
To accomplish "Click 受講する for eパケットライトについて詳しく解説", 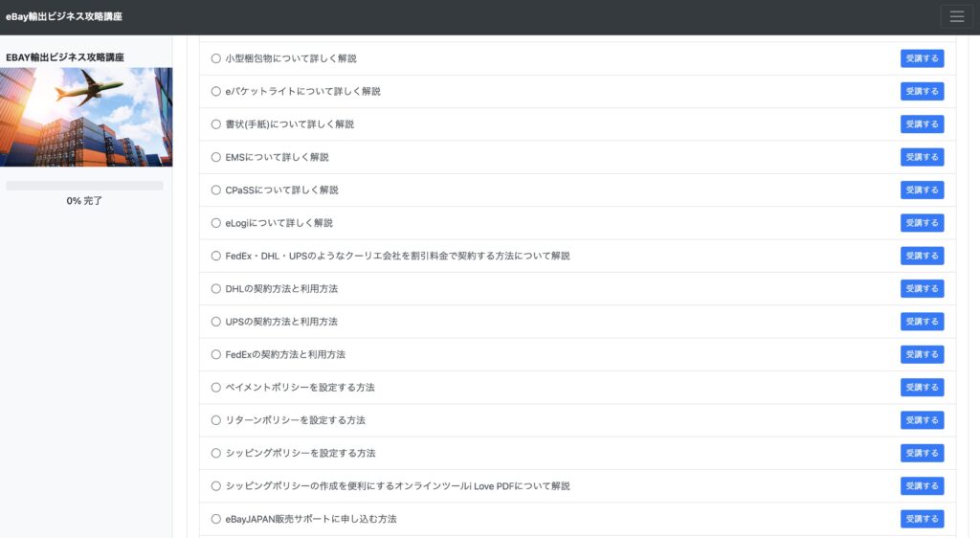I will (922, 91).
